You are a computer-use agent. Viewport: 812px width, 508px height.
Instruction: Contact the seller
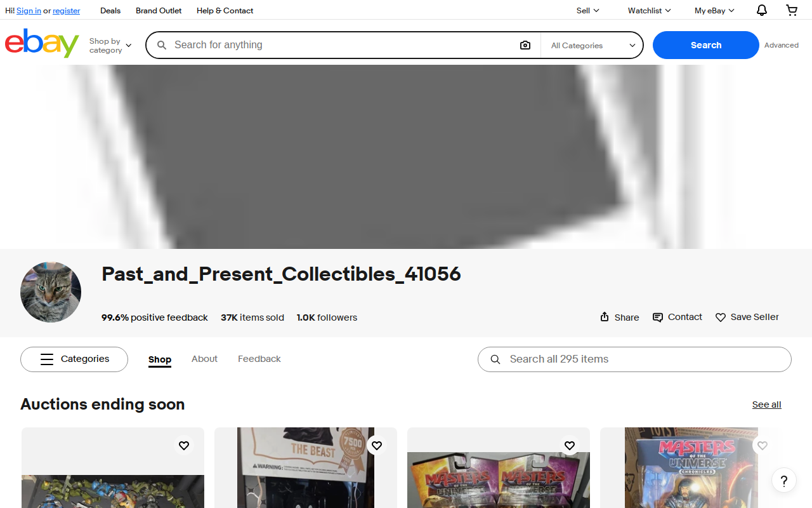678,317
